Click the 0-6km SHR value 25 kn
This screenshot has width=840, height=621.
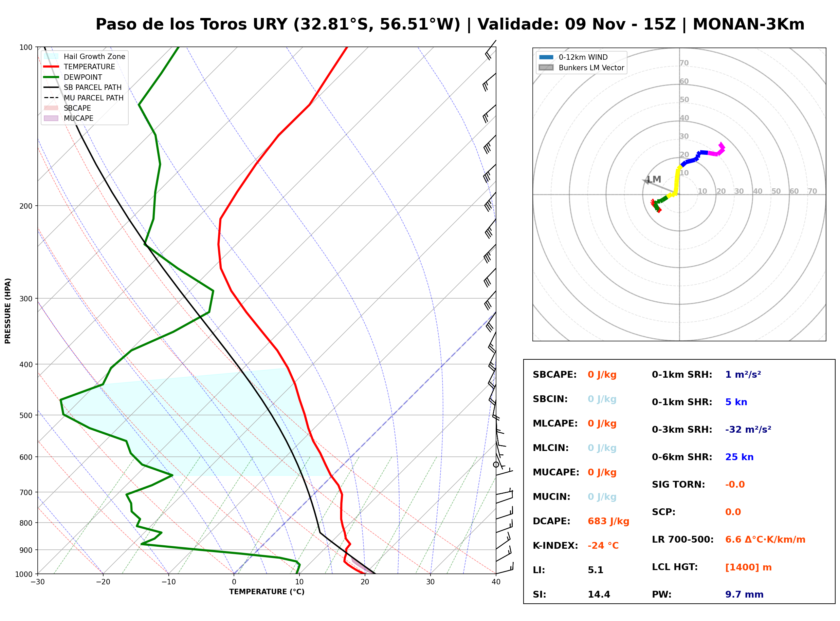click(739, 457)
